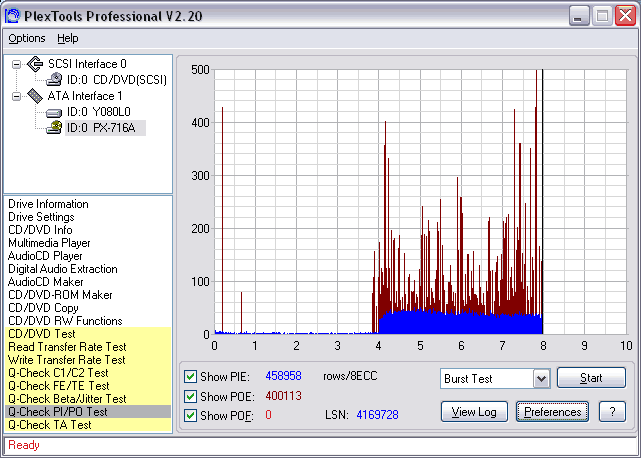Click the PX-716A optical drive icon
641x458 pixels.
[x=54, y=128]
